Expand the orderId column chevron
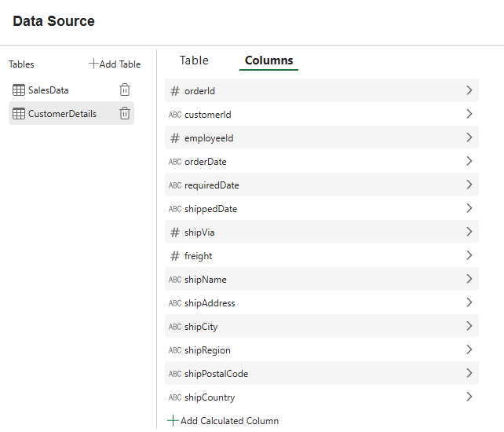The width and height of the screenshot is (504, 432). click(x=469, y=90)
